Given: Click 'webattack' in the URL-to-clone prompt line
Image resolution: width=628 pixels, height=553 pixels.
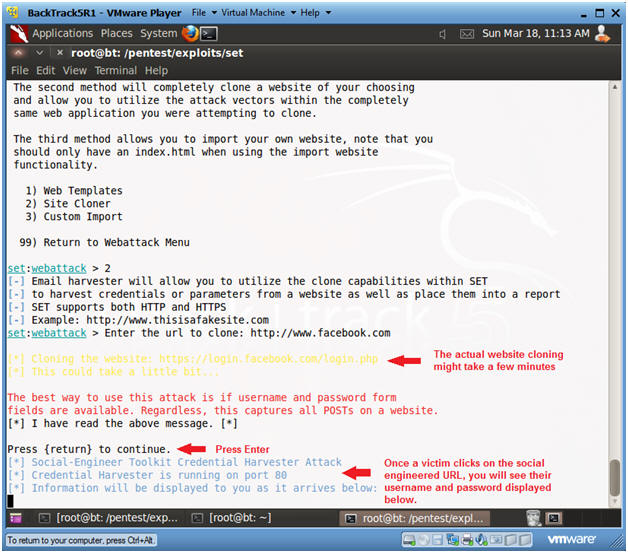Looking at the screenshot, I should (x=59, y=333).
